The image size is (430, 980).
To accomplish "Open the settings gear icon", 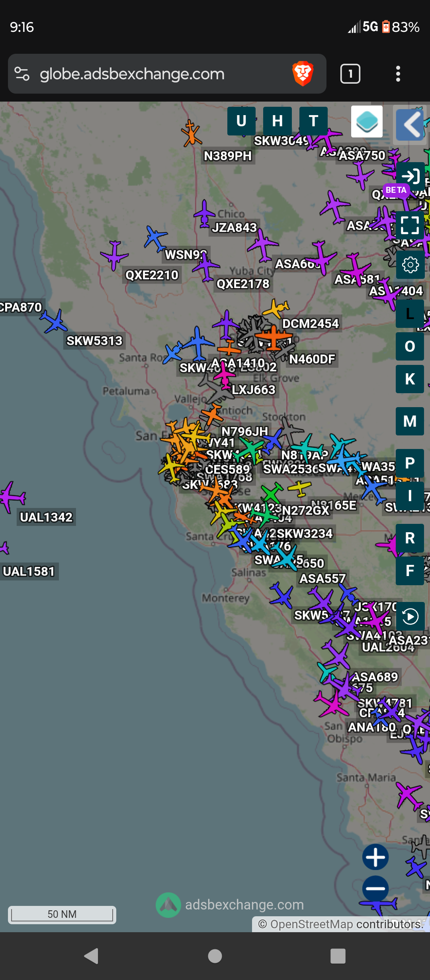I will point(410,265).
